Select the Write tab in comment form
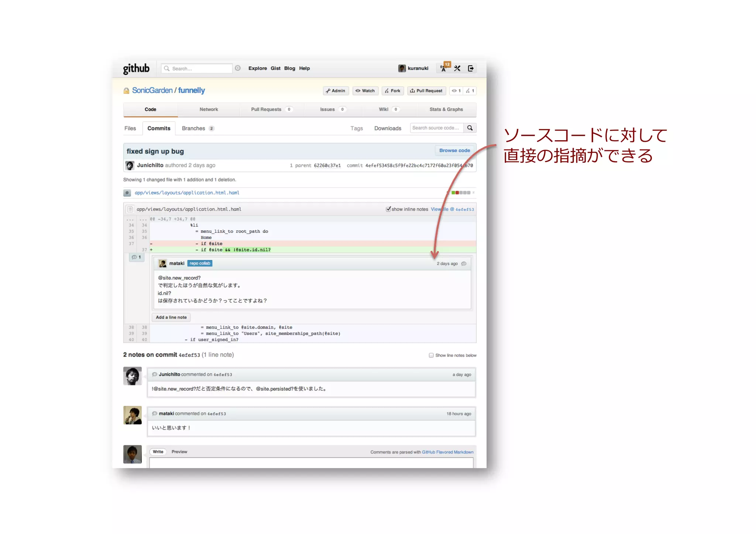Viewport: 756px width, 534px height. (x=158, y=452)
